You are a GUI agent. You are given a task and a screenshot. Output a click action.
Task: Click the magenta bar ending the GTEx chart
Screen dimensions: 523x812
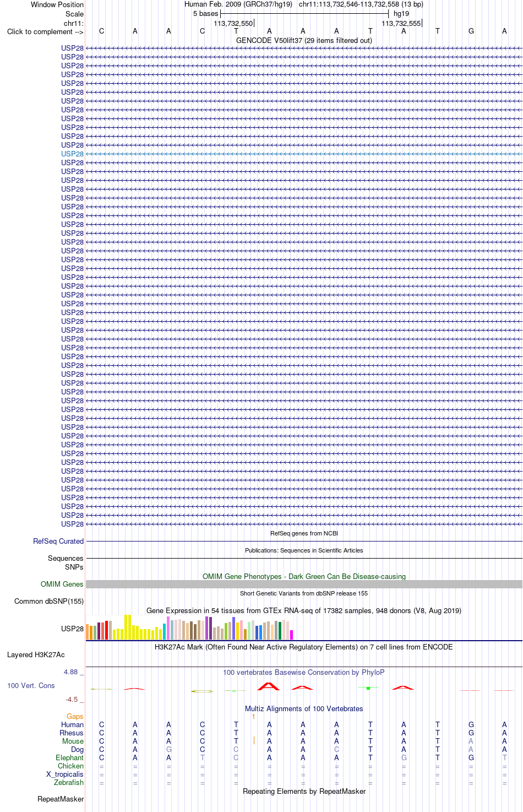[x=292, y=635]
